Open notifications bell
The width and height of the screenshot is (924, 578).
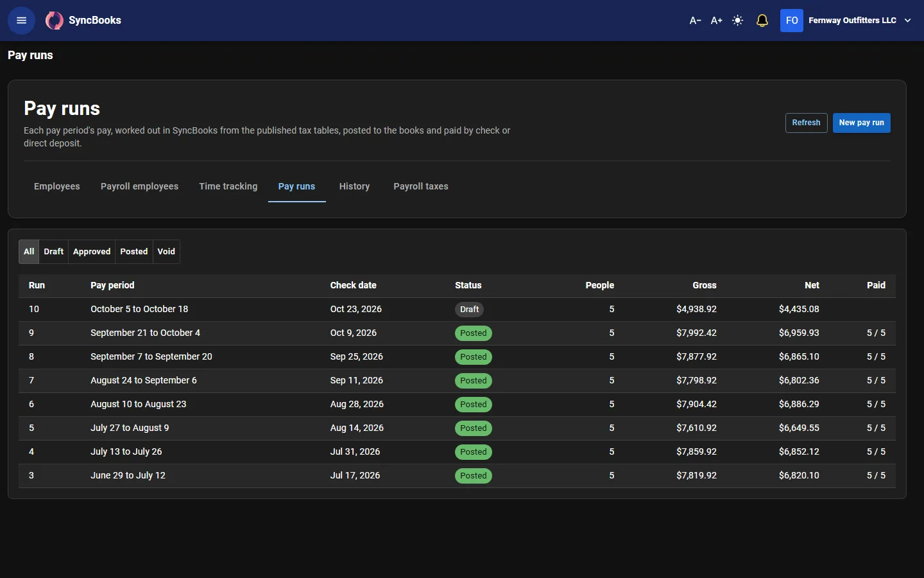pyautogui.click(x=762, y=21)
